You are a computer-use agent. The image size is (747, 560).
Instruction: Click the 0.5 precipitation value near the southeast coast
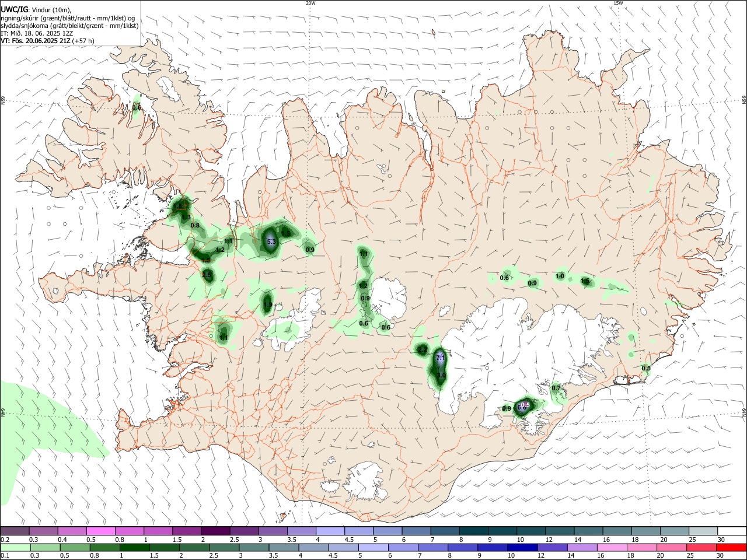[645, 368]
